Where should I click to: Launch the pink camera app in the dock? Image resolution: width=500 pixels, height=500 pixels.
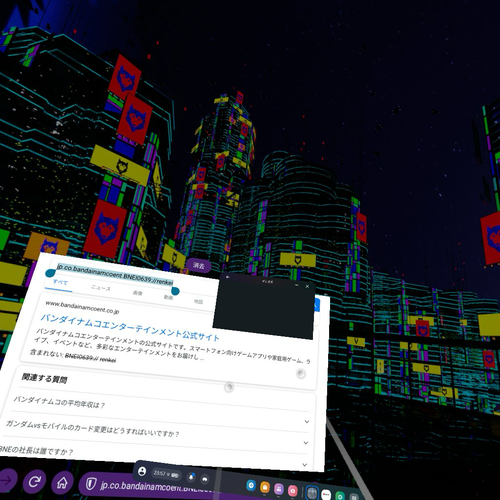[x=292, y=490]
